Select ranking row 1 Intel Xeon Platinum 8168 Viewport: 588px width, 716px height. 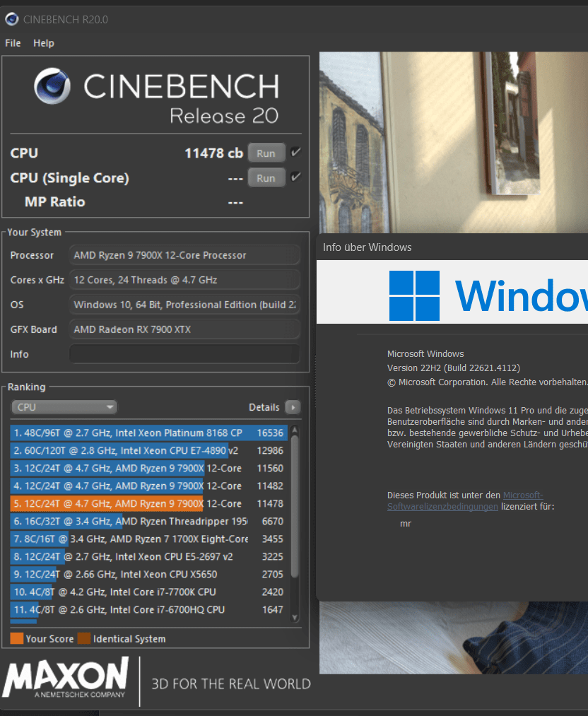click(149, 433)
